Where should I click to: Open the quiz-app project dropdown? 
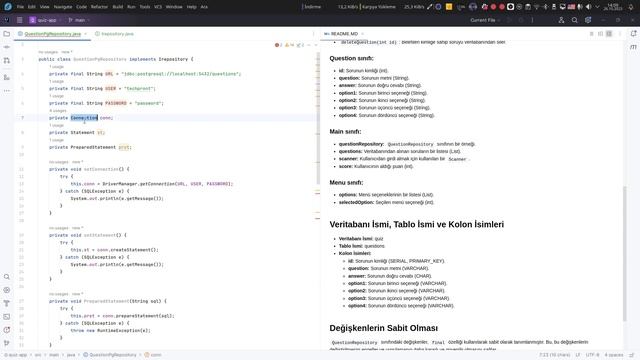pyautogui.click(x=45, y=20)
